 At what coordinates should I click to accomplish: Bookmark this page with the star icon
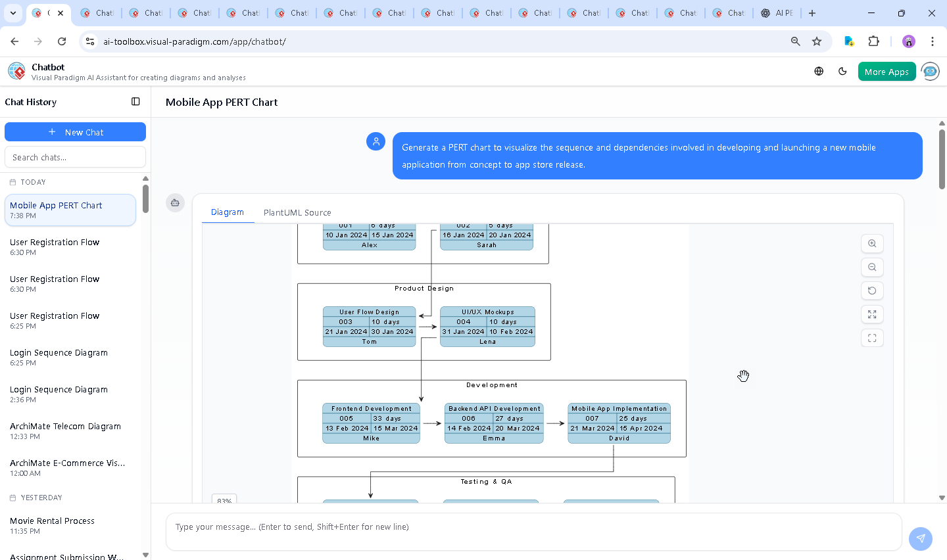coord(817,41)
